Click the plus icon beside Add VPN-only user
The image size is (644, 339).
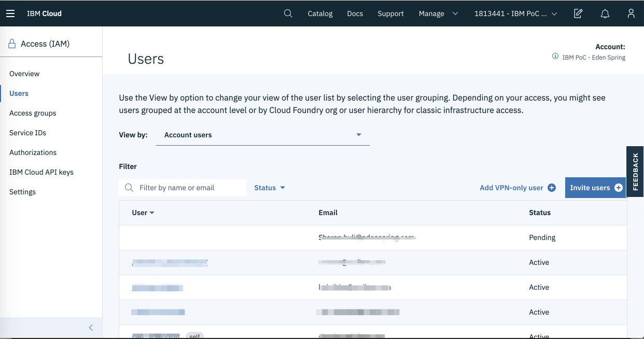click(x=552, y=188)
